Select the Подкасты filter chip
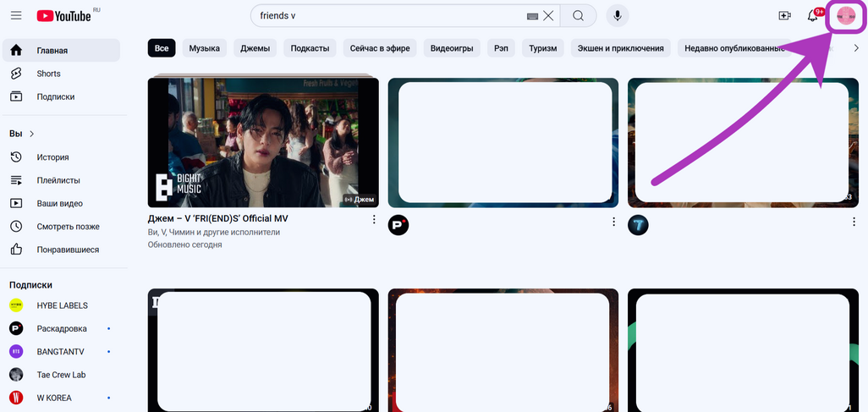 [x=310, y=48]
